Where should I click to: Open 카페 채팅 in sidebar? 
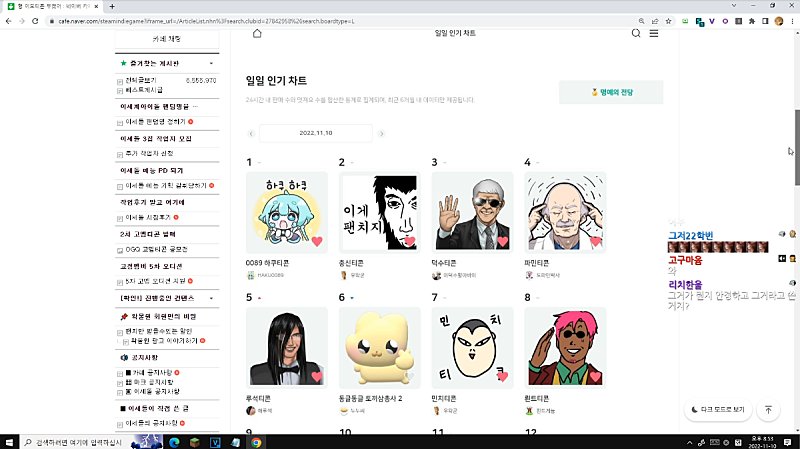pos(165,39)
